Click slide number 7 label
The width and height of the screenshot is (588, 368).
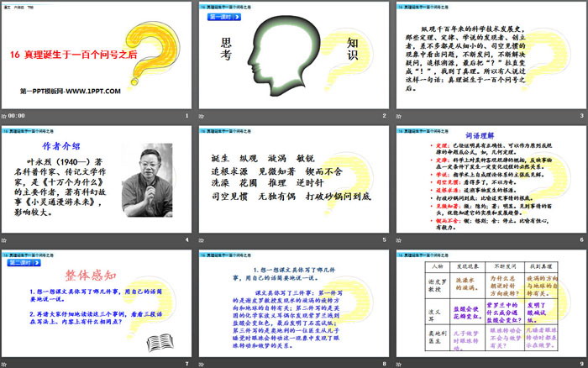(x=186, y=364)
